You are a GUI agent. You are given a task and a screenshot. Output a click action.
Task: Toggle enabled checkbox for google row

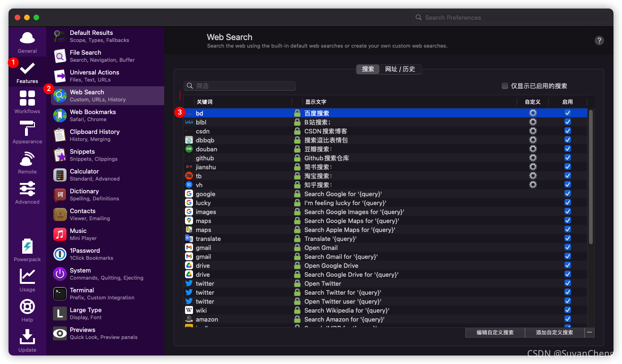[x=568, y=194]
